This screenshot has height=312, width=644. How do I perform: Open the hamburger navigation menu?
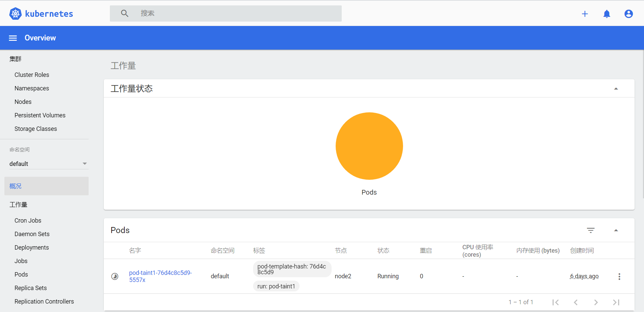pos(12,38)
